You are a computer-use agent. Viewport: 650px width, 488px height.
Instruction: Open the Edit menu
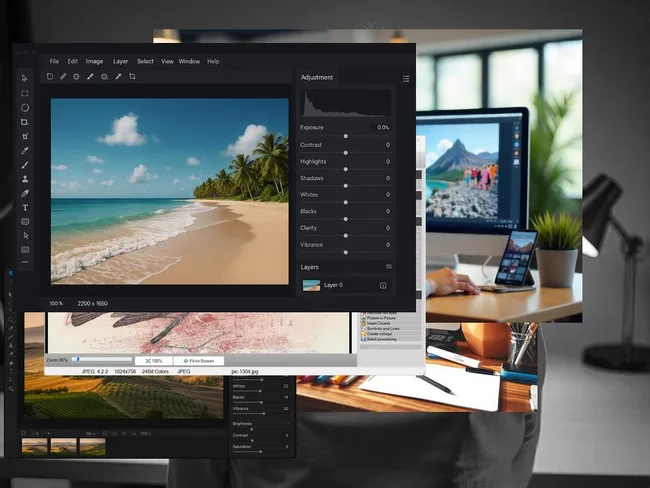coord(73,61)
